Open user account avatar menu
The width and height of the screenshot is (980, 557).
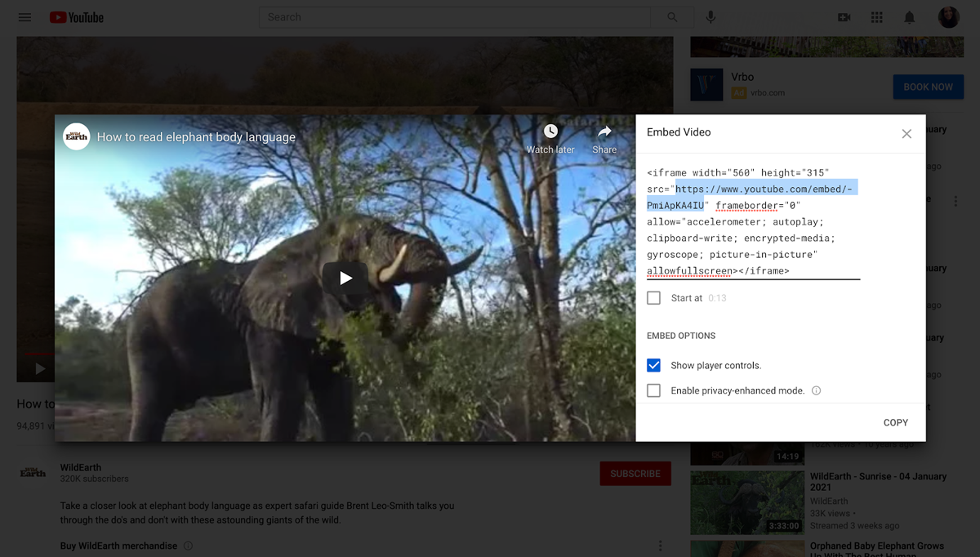pos(948,17)
